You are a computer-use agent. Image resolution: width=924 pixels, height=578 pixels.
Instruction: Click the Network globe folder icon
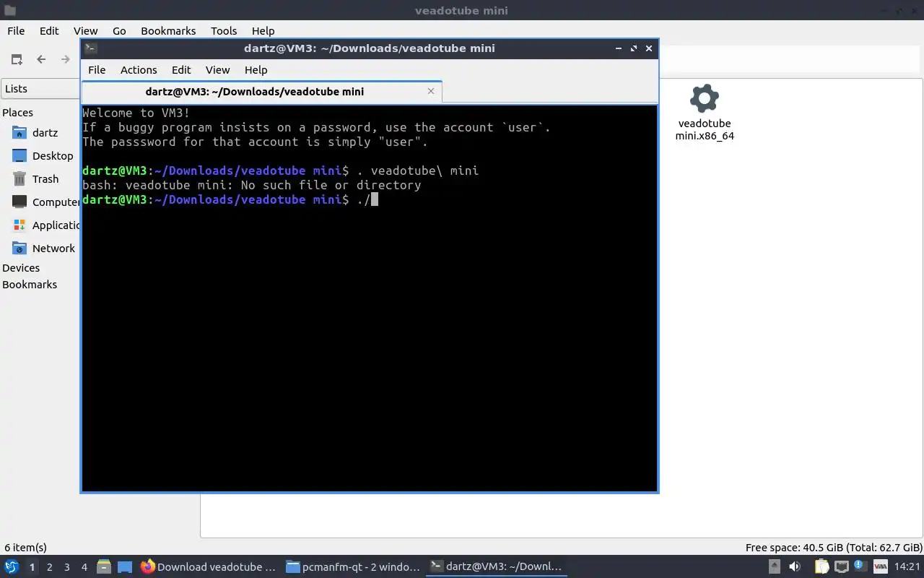19,249
